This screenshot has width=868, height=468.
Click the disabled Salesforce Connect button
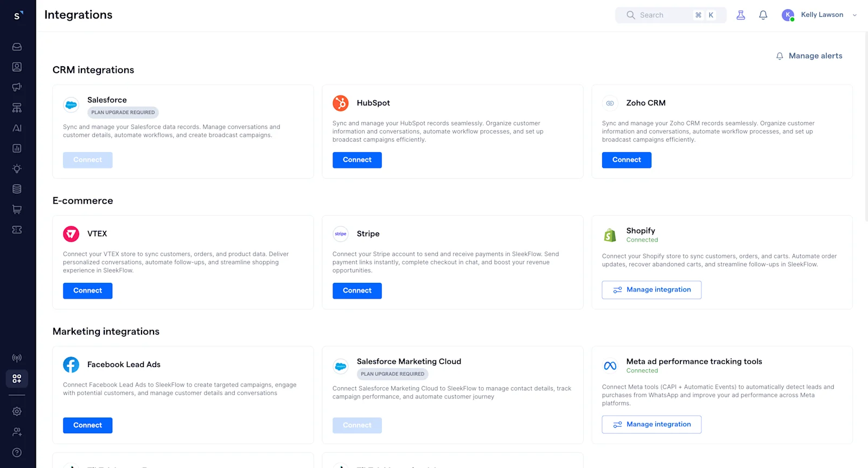click(x=87, y=160)
